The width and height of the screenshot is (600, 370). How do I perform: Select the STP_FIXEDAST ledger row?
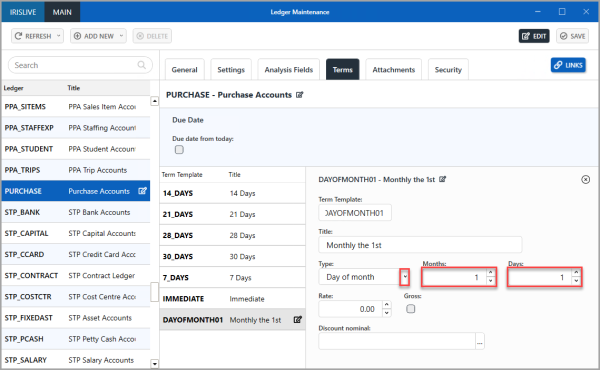pyautogui.click(x=76, y=318)
